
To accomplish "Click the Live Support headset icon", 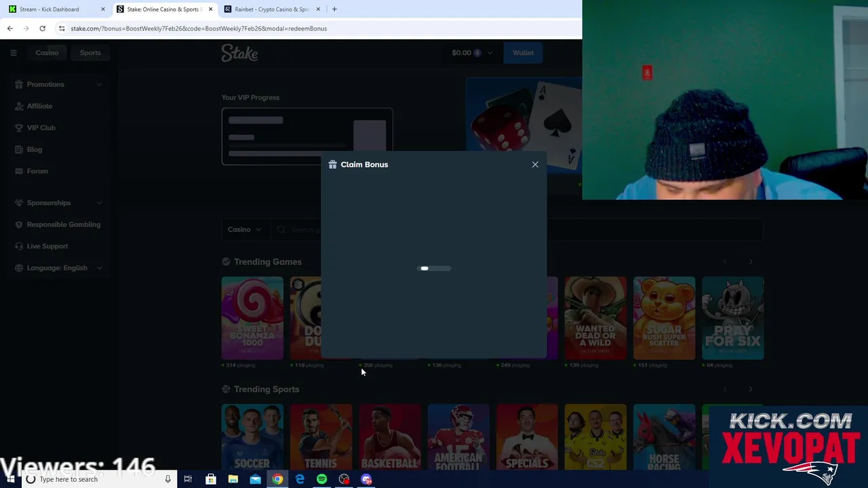I will click(20, 246).
